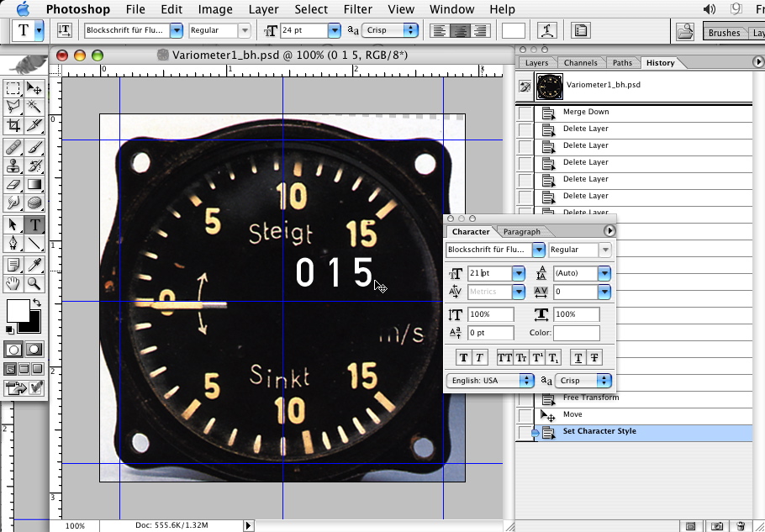Toggle Faux Bold in Character palette
Image resolution: width=765 pixels, height=532 pixels.
coord(463,357)
